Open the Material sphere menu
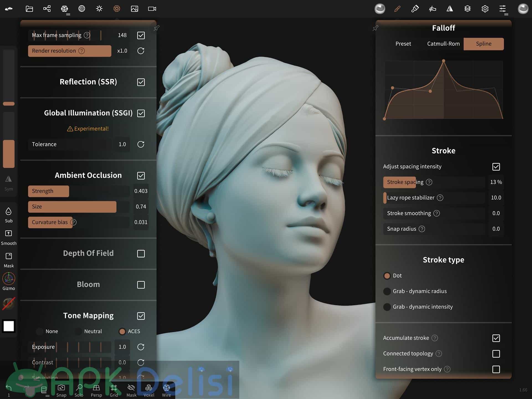 (x=82, y=9)
